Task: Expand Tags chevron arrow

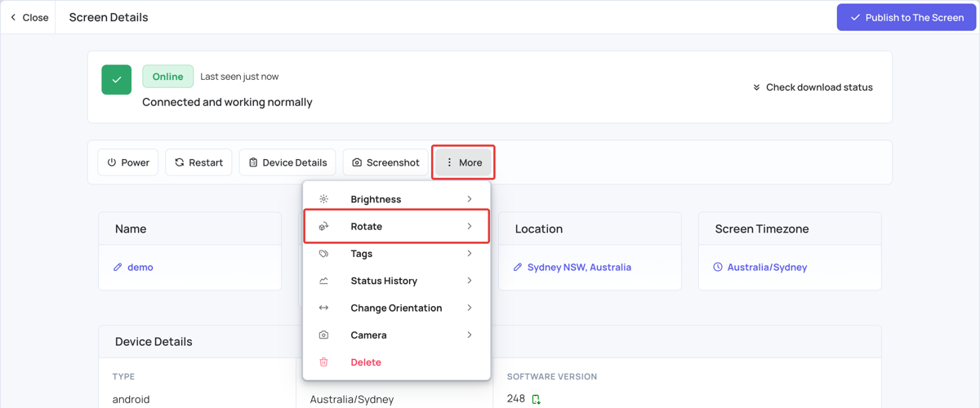Action: click(x=470, y=254)
